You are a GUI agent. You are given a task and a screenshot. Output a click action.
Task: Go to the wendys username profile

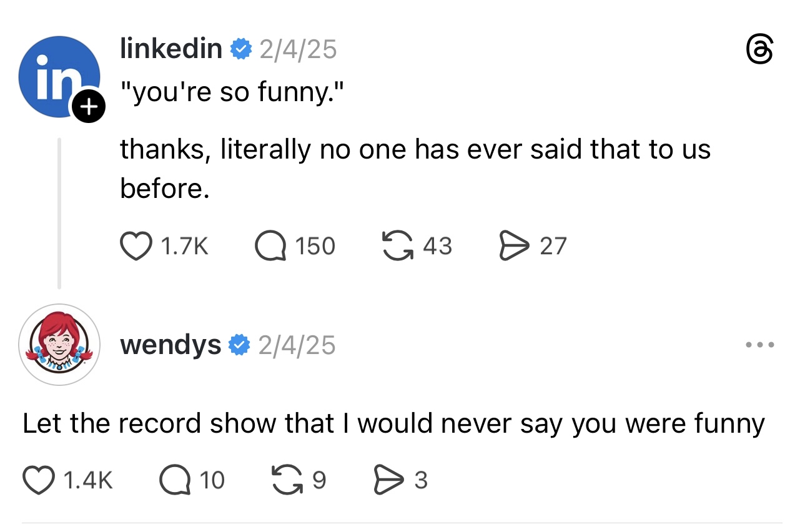point(170,345)
